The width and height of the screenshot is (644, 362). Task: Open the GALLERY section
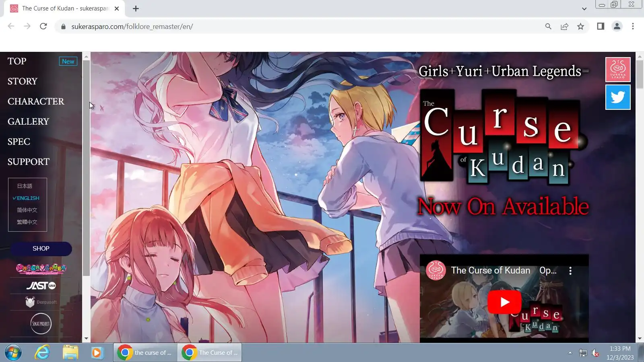click(28, 121)
